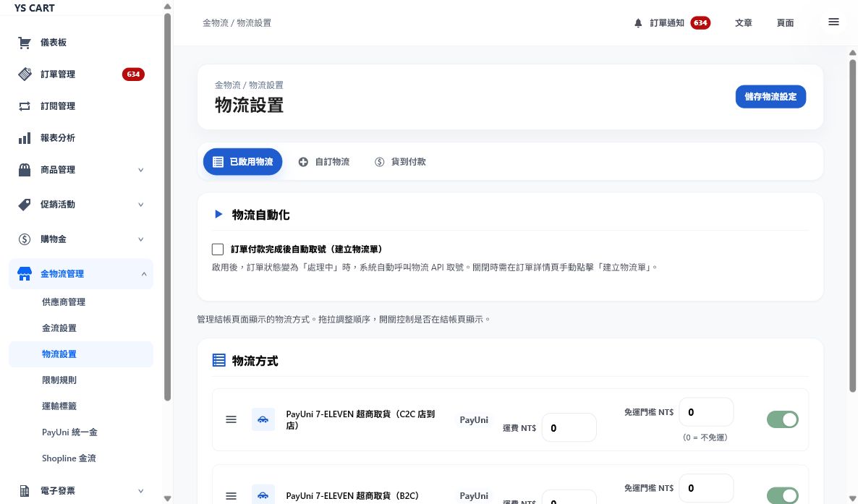
Task: Click the 貨到付款 dollar icon
Action: 379,162
